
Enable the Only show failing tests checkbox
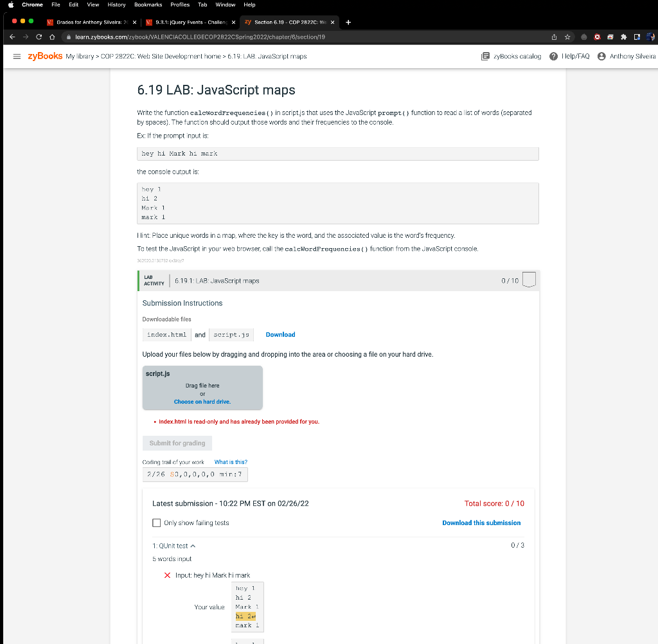coord(156,523)
